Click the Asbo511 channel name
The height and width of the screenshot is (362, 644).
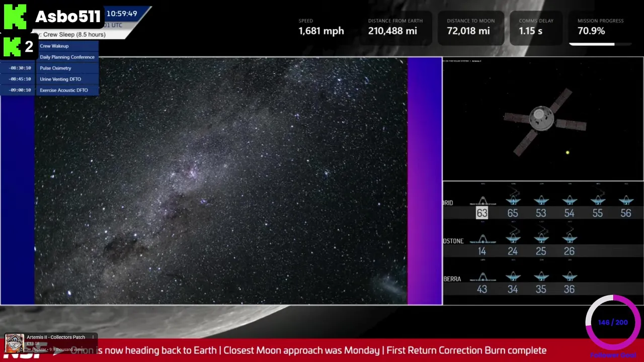tap(68, 17)
